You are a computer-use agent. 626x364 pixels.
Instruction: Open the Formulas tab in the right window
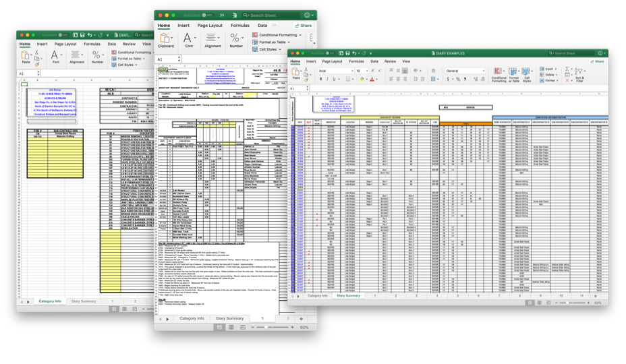click(x=356, y=61)
